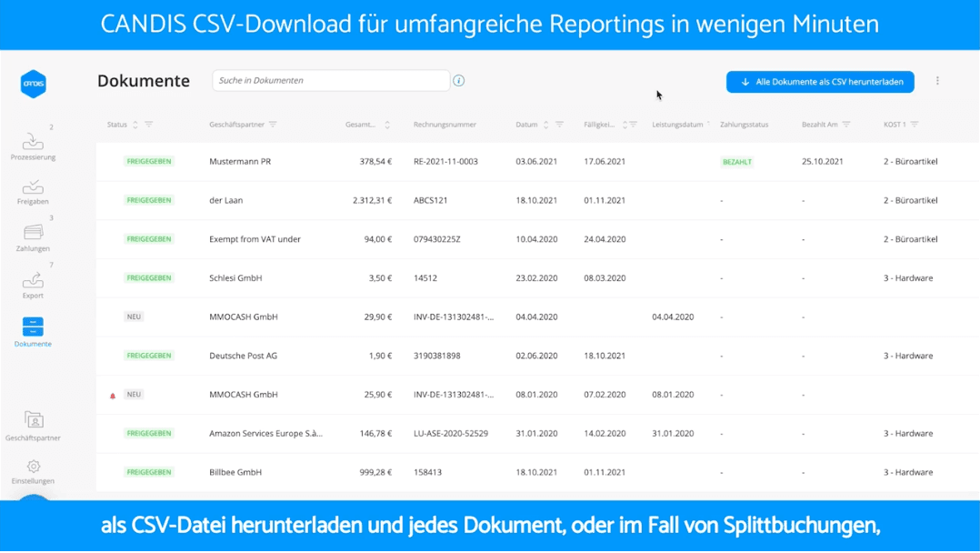This screenshot has width=980, height=553.
Task: Download all documents as CSV
Action: click(820, 82)
